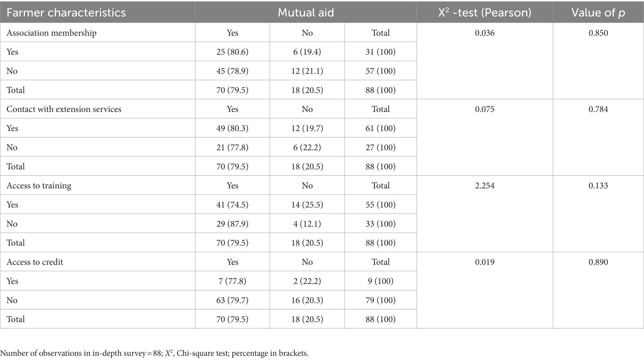Select the Access to training row label

coord(39,185)
